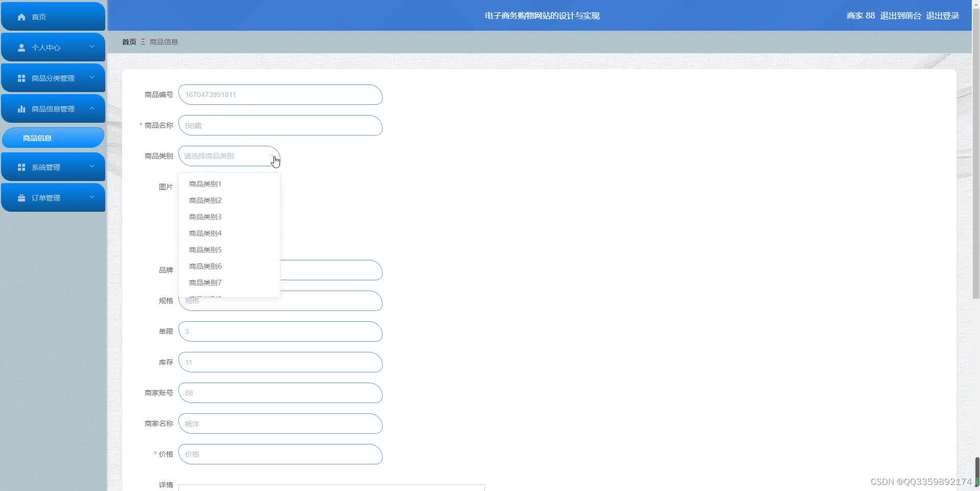
Task: Expand the 系统管理 menu chevron
Action: tap(92, 167)
